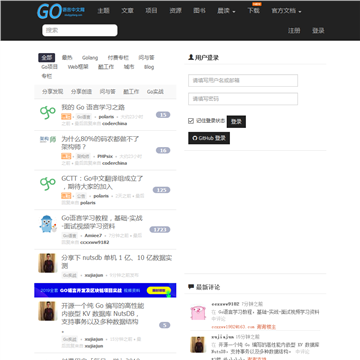Open the 登录 link in the header
The height and width of the screenshot is (360, 360).
(318, 31)
